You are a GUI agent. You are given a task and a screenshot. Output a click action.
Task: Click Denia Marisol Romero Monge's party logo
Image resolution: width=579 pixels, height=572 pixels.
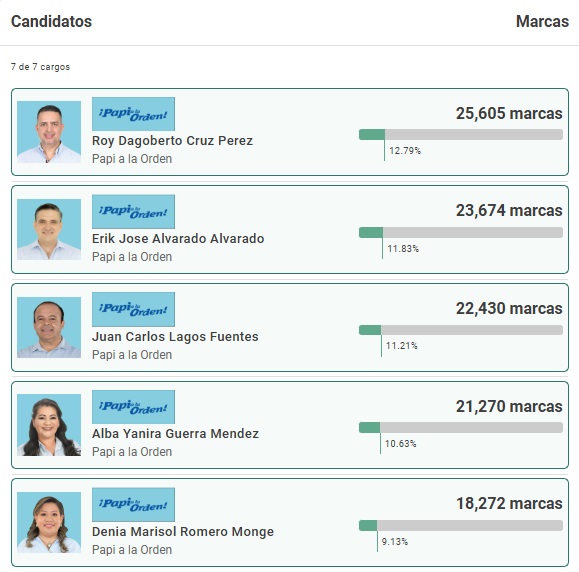(x=133, y=505)
